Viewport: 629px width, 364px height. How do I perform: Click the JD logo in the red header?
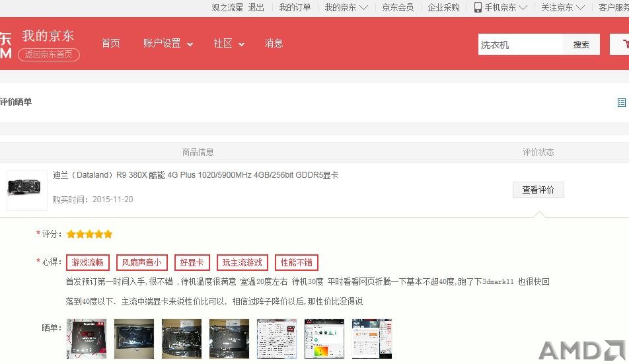[x=5, y=46]
